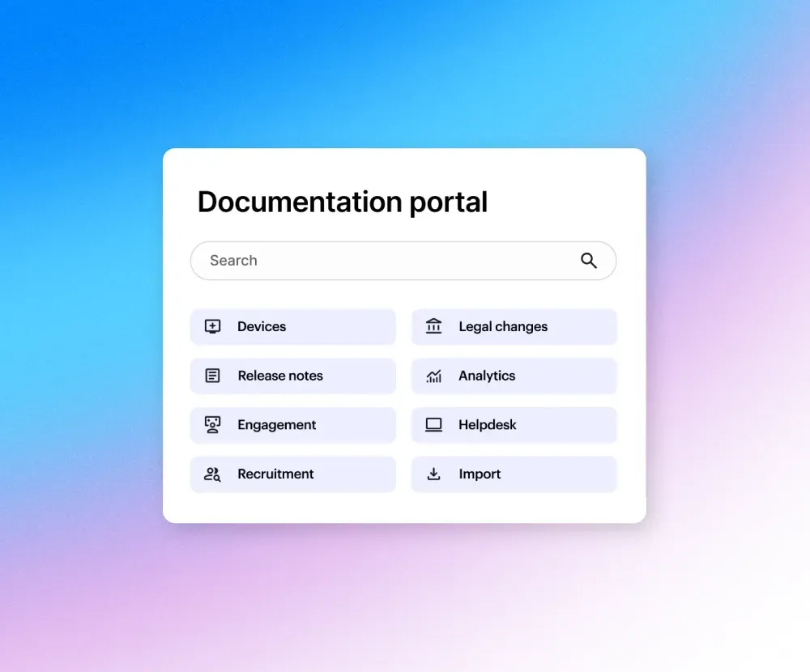Click the Analytics chart icon
Viewport: 810px width, 672px height.
coord(433,376)
